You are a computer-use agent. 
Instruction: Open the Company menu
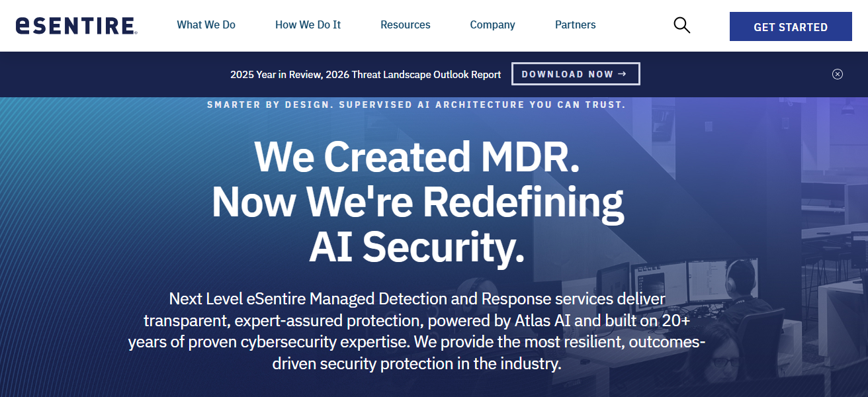click(492, 25)
